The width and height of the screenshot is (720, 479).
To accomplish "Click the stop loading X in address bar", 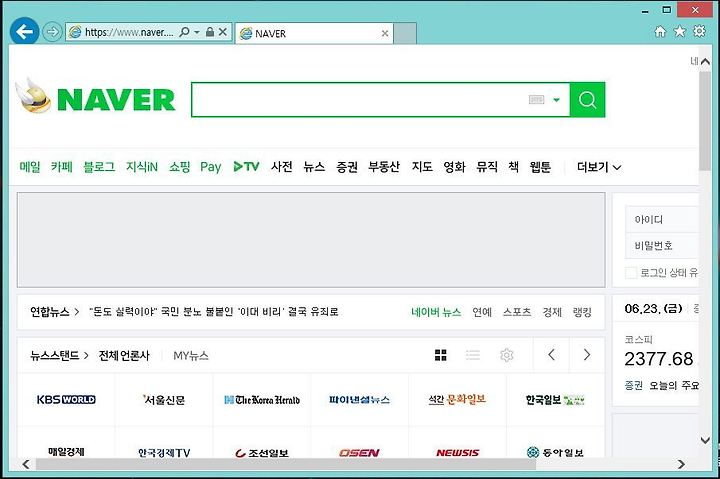I will [x=223, y=32].
